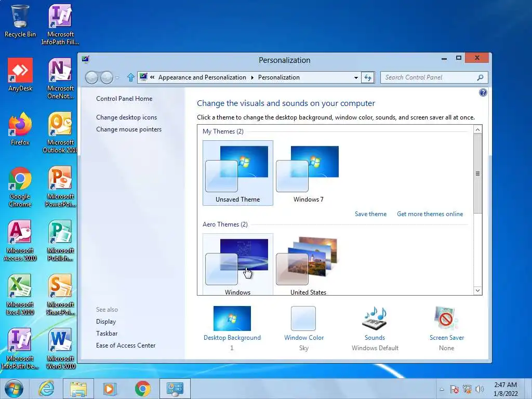Screen dimensions: 532x399
Task: Select the Microsoft Outlook 2010 desktop icon
Action: point(60,132)
